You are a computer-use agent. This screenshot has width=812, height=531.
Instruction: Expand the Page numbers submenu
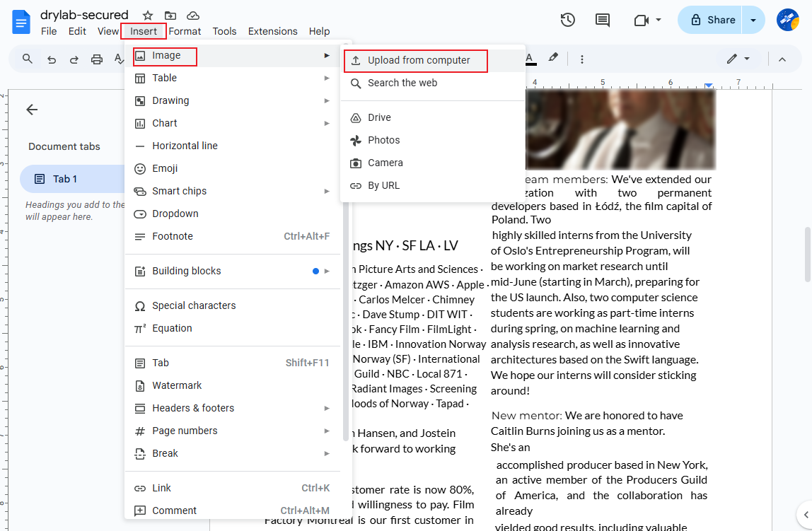[x=233, y=431]
